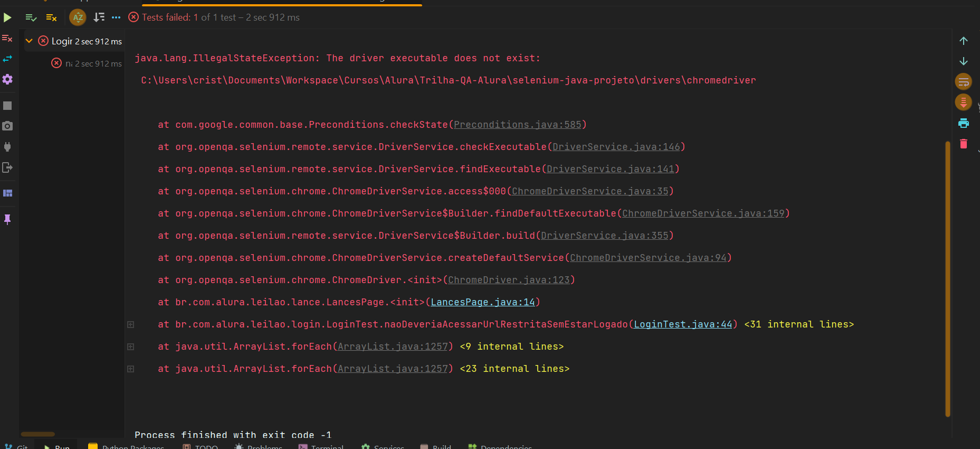Restore layout icon in sidebar
Screen dimensions: 980x449
7,193
